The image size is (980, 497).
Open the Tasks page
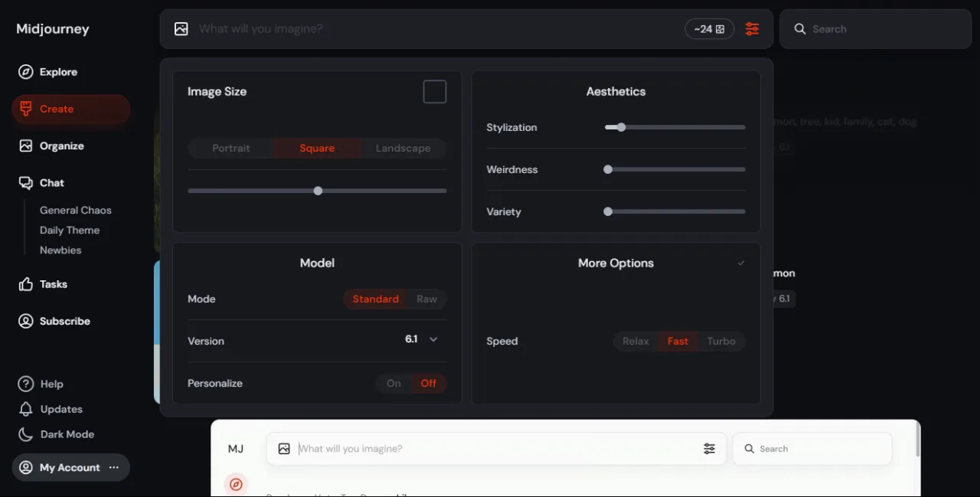pyautogui.click(x=54, y=284)
